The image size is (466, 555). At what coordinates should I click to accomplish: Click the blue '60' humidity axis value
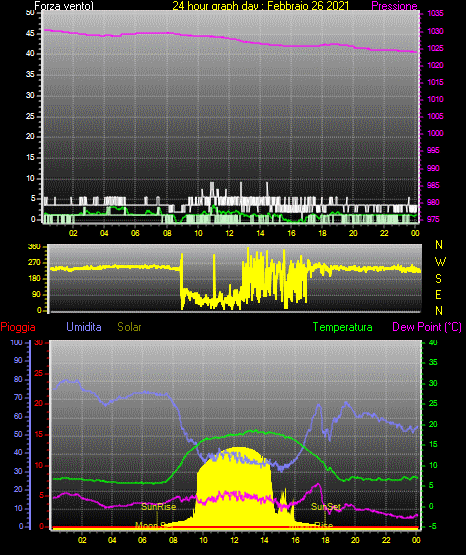coord(18,416)
